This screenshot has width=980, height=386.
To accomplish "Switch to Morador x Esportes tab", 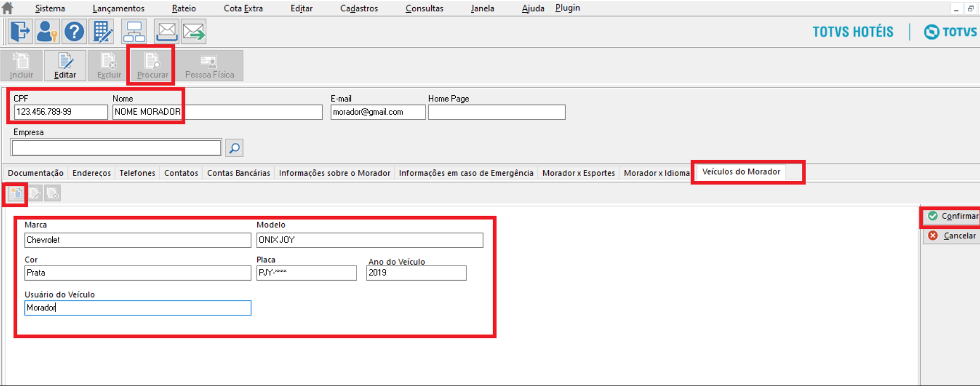I will click(x=578, y=173).
